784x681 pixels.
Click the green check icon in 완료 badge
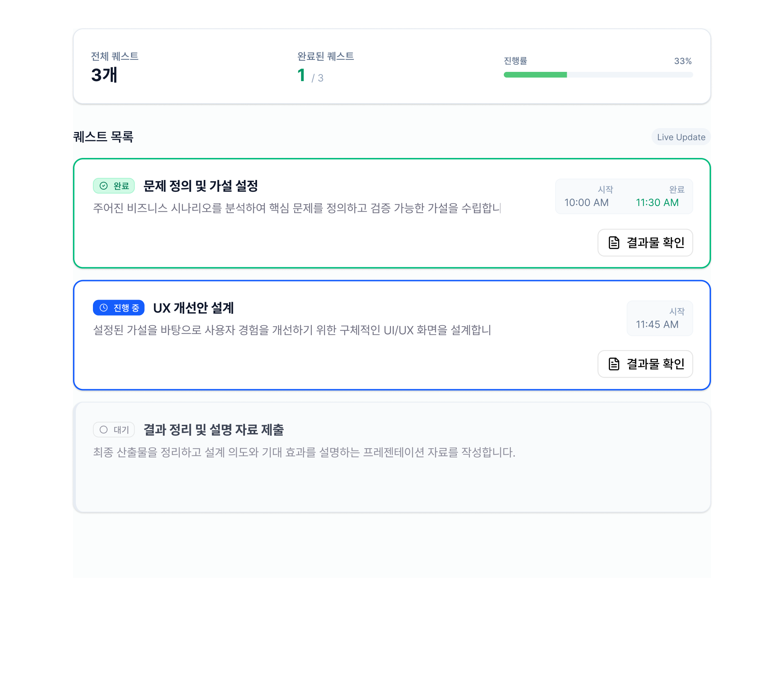pyautogui.click(x=103, y=186)
